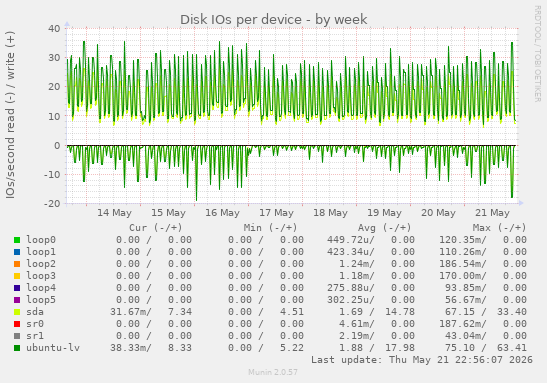Click the loop5 purple color swatch
547x383 pixels.
coord(17,300)
